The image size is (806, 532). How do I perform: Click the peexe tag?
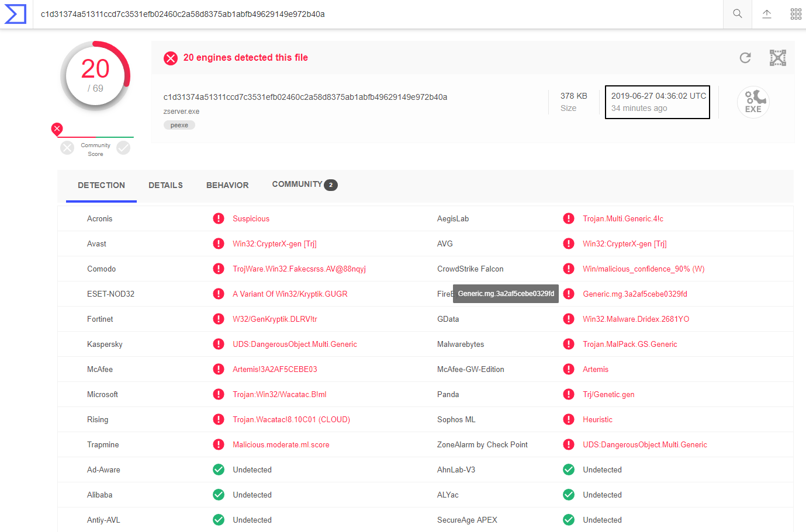tap(179, 125)
